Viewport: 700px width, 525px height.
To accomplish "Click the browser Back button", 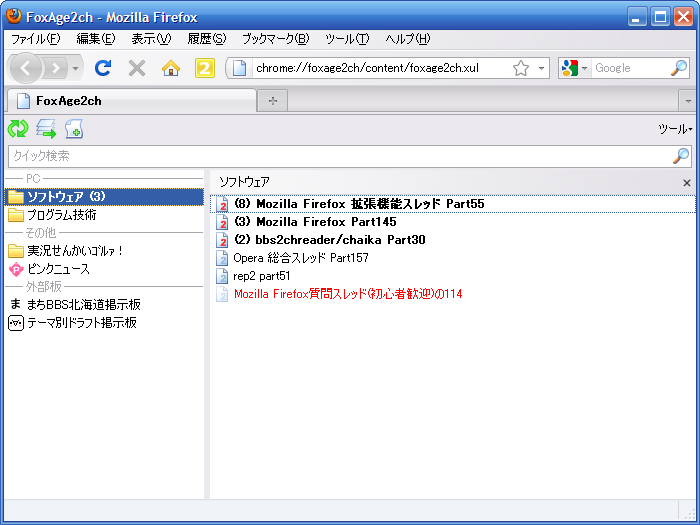I will point(25,68).
